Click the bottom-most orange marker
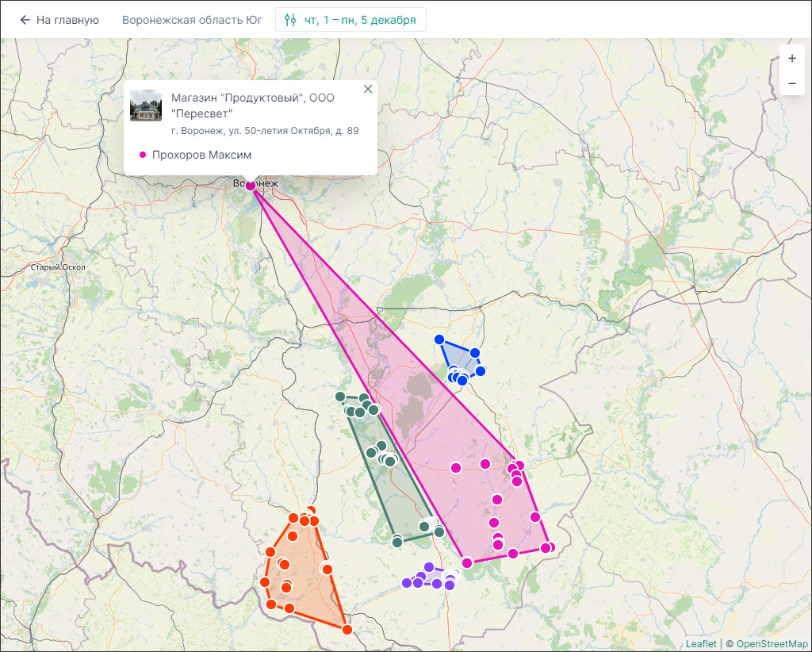This screenshot has width=812, height=652. 347,629
